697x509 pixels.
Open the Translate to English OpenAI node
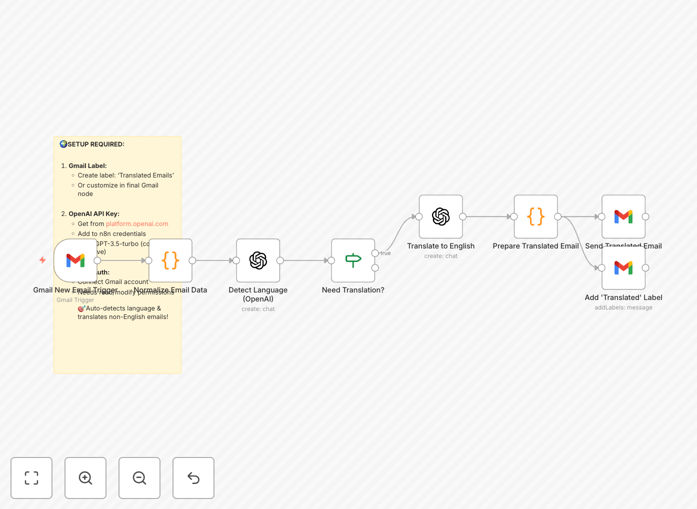(x=441, y=216)
